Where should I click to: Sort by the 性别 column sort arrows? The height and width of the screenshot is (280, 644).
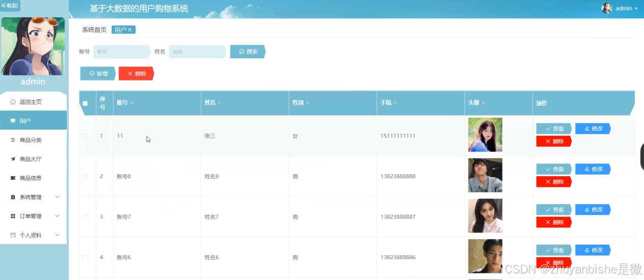pos(307,103)
